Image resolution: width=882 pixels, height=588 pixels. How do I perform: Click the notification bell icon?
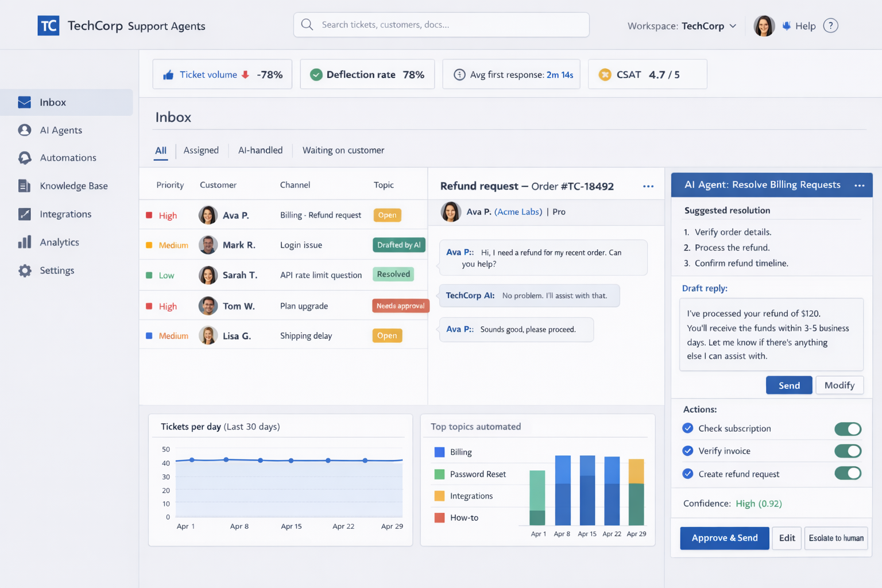coord(786,25)
